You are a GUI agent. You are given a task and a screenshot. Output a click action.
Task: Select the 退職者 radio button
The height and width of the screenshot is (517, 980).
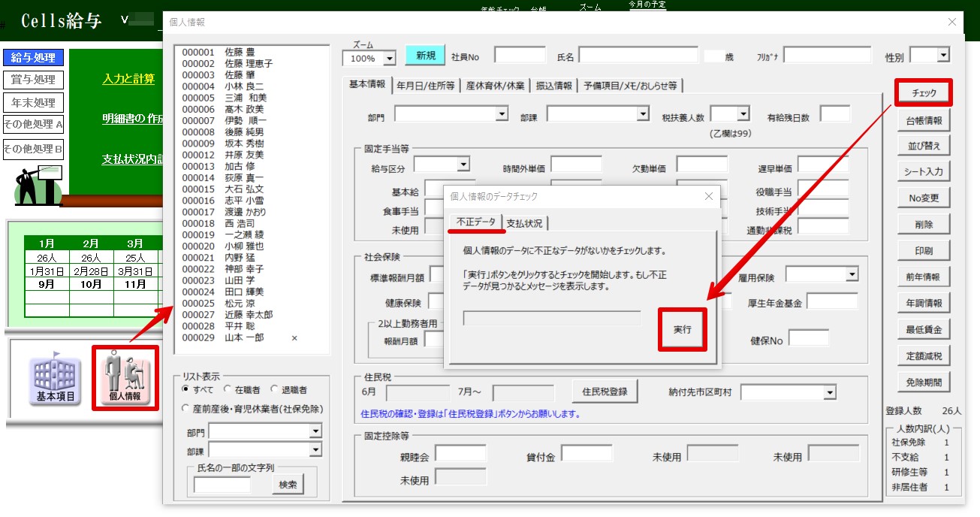[x=274, y=390]
